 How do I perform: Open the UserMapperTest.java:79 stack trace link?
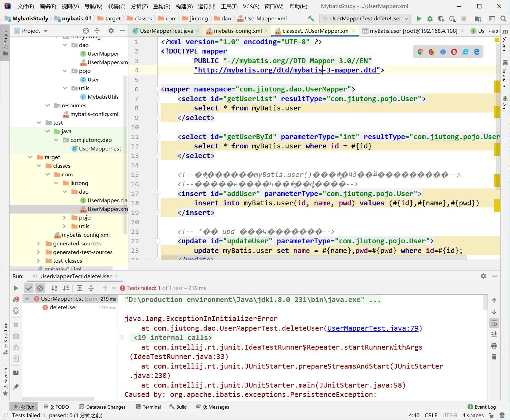373,328
